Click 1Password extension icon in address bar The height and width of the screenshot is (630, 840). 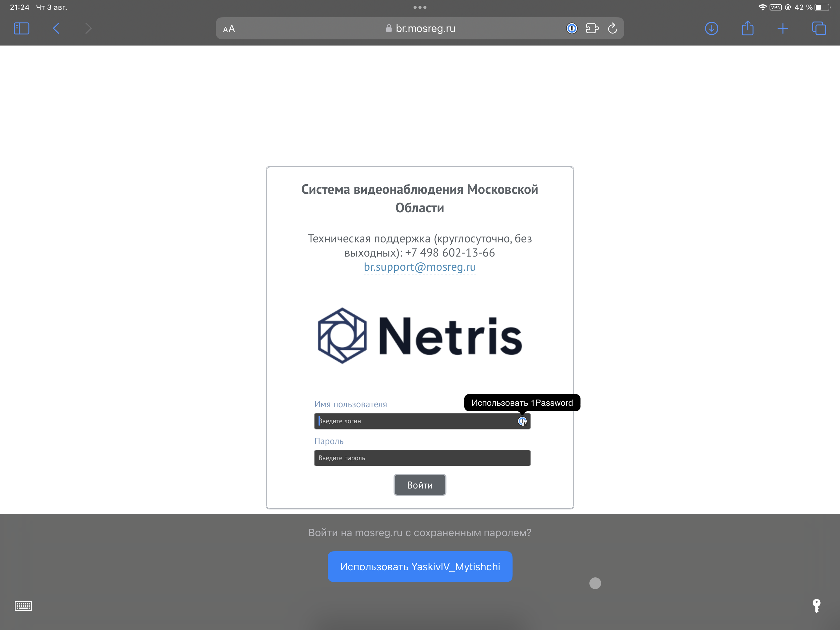(x=572, y=29)
